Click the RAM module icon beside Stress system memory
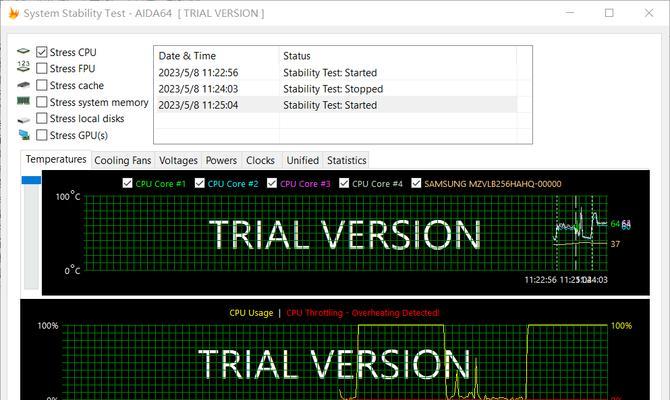 (23, 101)
